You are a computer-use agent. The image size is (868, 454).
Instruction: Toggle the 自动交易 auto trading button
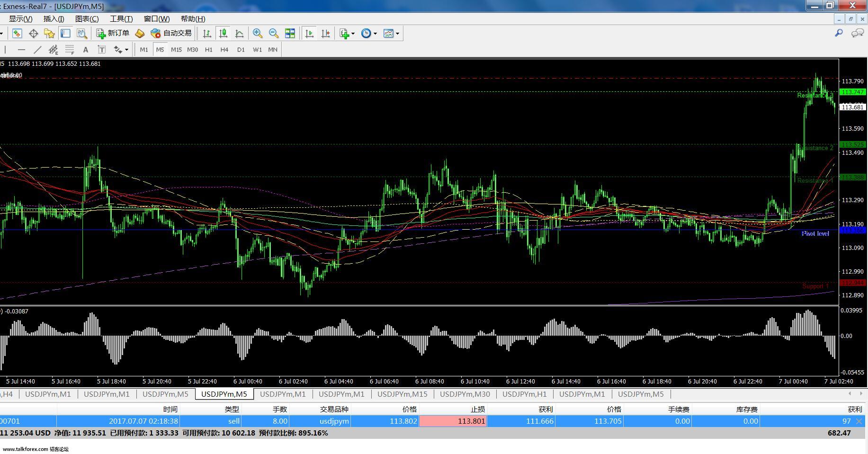click(x=171, y=33)
